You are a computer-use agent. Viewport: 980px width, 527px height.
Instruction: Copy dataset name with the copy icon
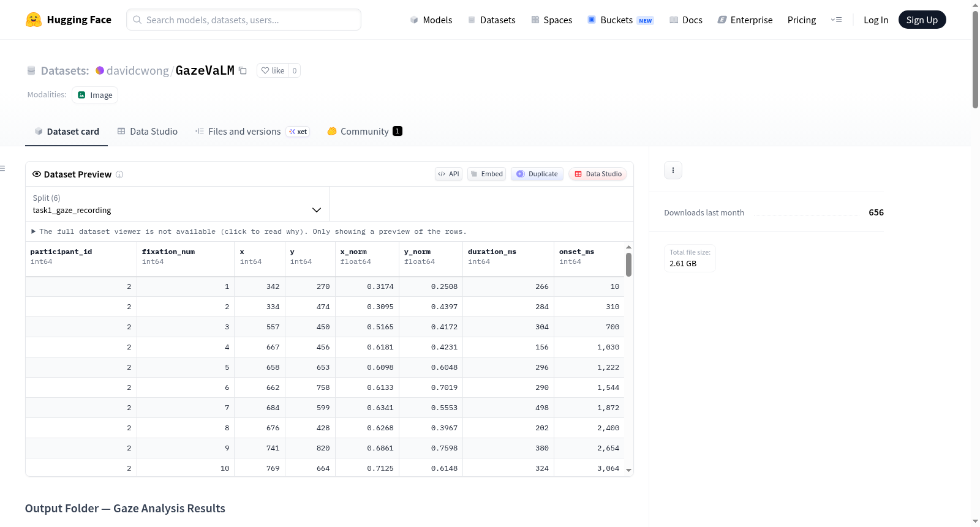pyautogui.click(x=243, y=70)
